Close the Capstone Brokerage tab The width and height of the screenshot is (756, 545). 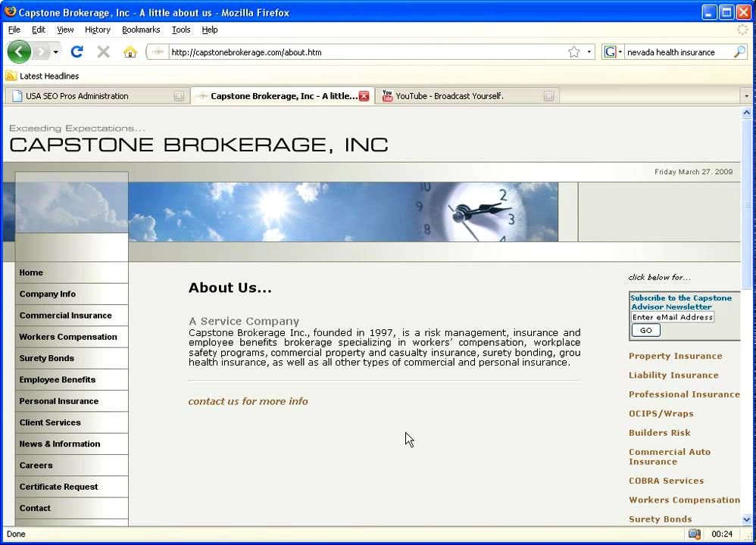[364, 96]
